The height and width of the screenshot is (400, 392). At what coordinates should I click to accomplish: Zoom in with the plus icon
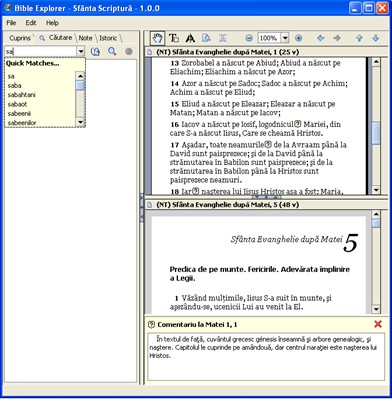click(299, 38)
